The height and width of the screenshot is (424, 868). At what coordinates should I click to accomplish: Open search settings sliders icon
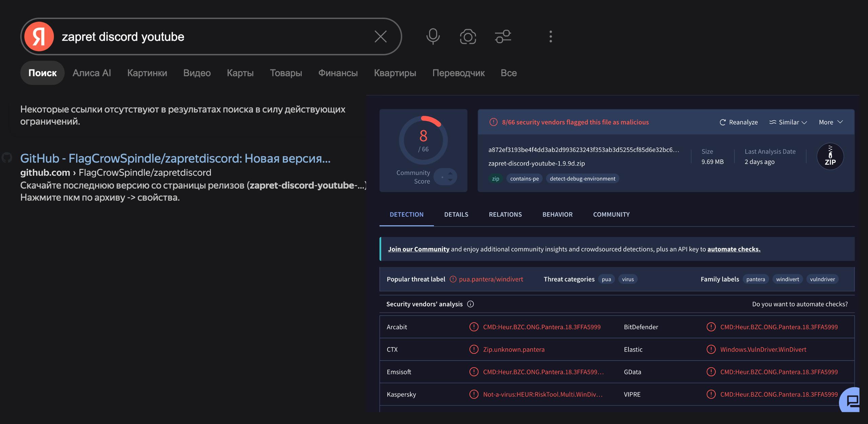pyautogui.click(x=503, y=36)
